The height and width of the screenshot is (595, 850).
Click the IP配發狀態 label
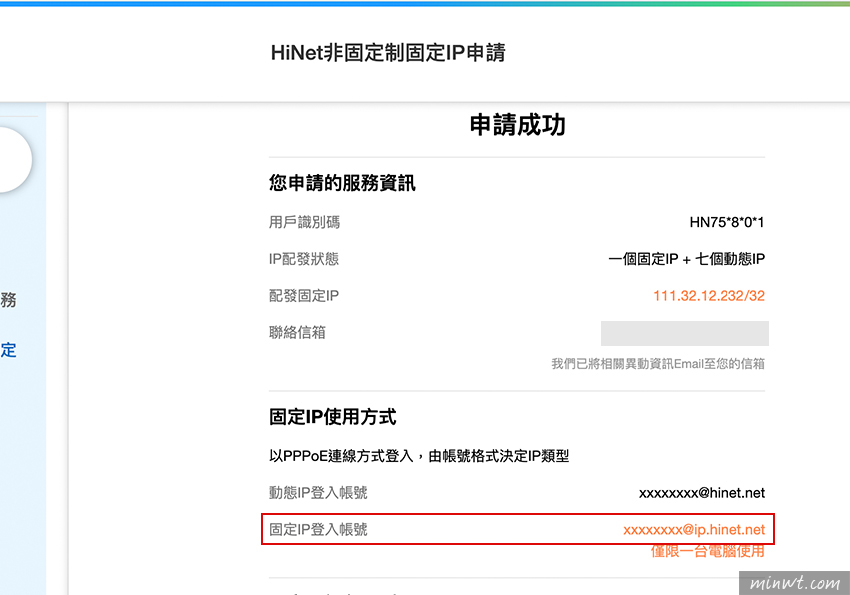(304, 259)
